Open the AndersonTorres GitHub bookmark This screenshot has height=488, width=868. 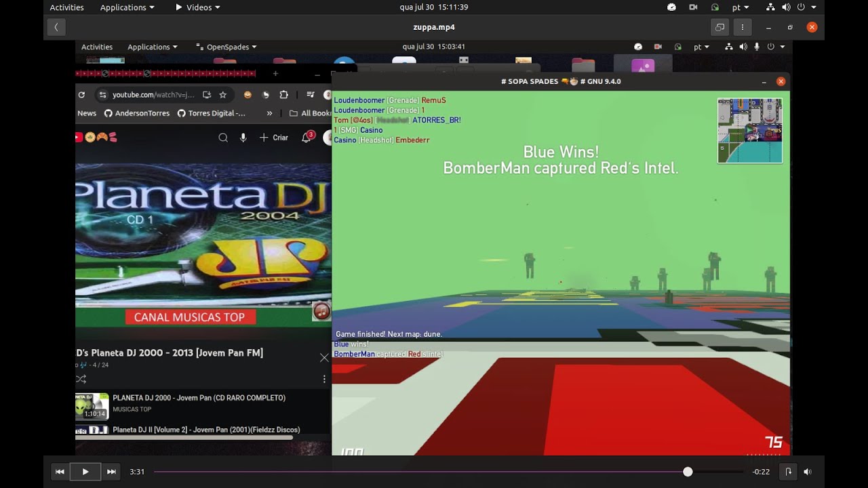click(137, 113)
